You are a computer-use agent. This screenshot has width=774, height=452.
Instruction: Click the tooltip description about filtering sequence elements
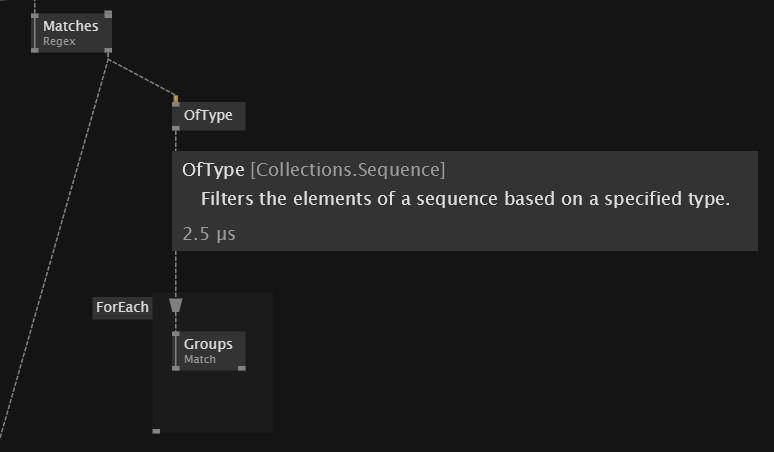(465, 199)
